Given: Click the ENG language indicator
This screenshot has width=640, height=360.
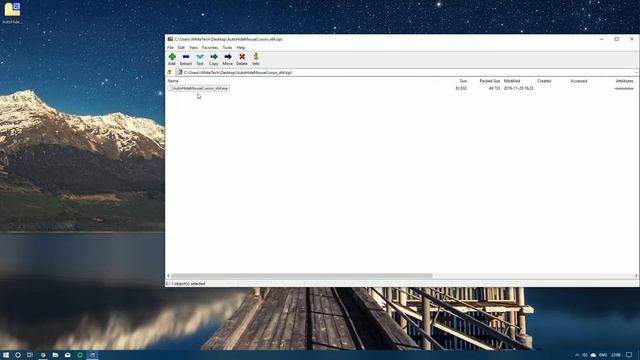Looking at the screenshot, I should pos(603,355).
